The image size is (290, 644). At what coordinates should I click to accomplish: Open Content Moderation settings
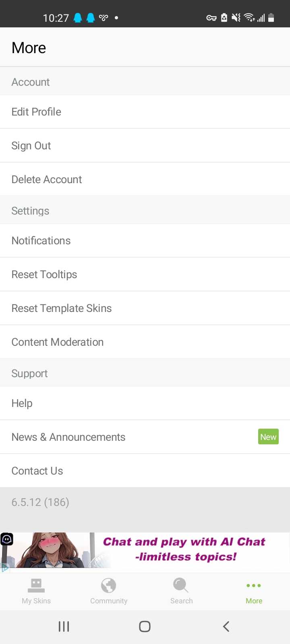coord(145,342)
